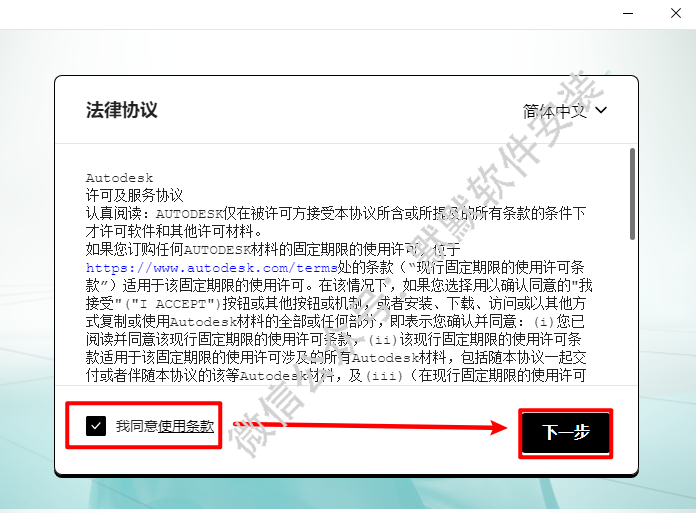Click the 许可及服务协议 title line
The image size is (696, 513).
tap(134, 195)
